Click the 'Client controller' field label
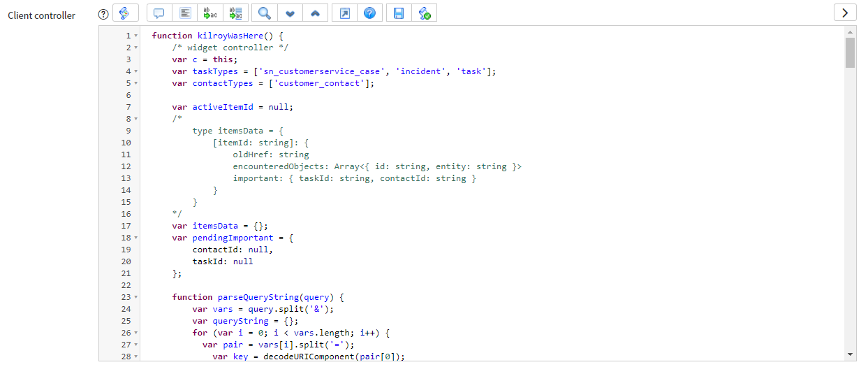Viewport: 868px width, 367px height. tap(41, 15)
